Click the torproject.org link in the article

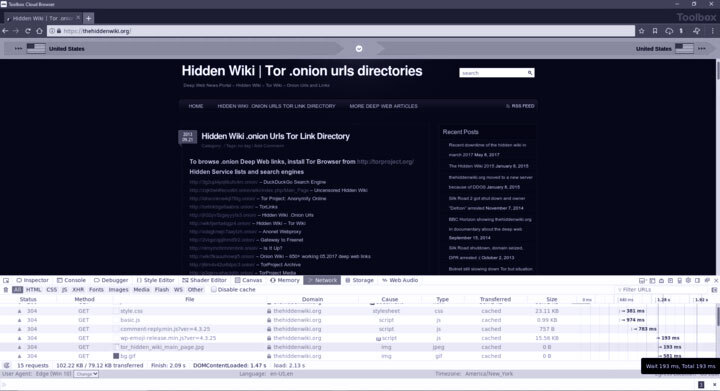coord(385,162)
